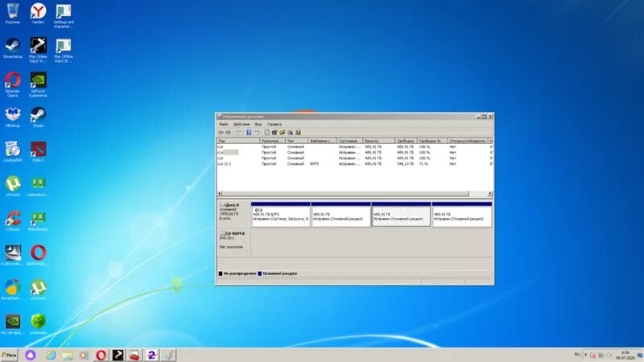
Task: Open the Файл menu
Action: [x=224, y=125]
